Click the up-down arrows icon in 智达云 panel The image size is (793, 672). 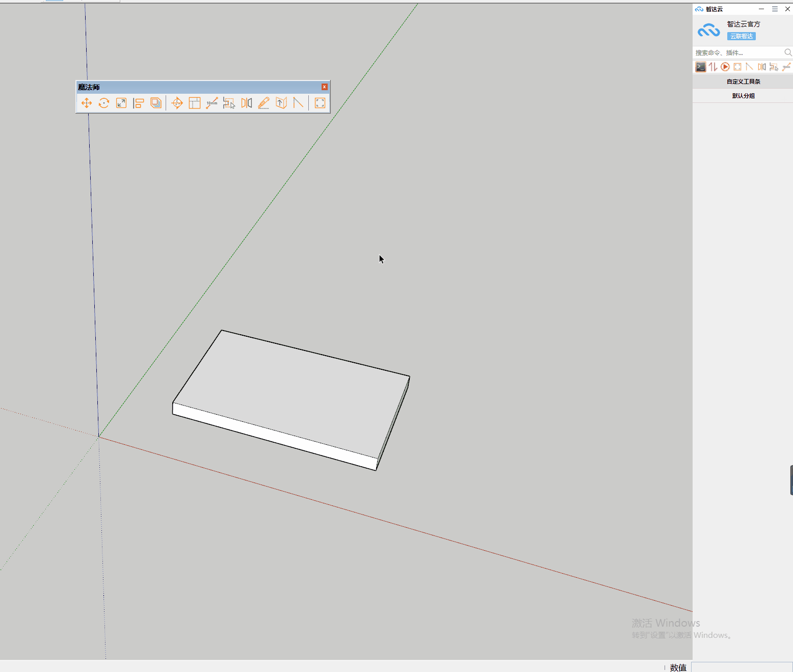pos(713,67)
